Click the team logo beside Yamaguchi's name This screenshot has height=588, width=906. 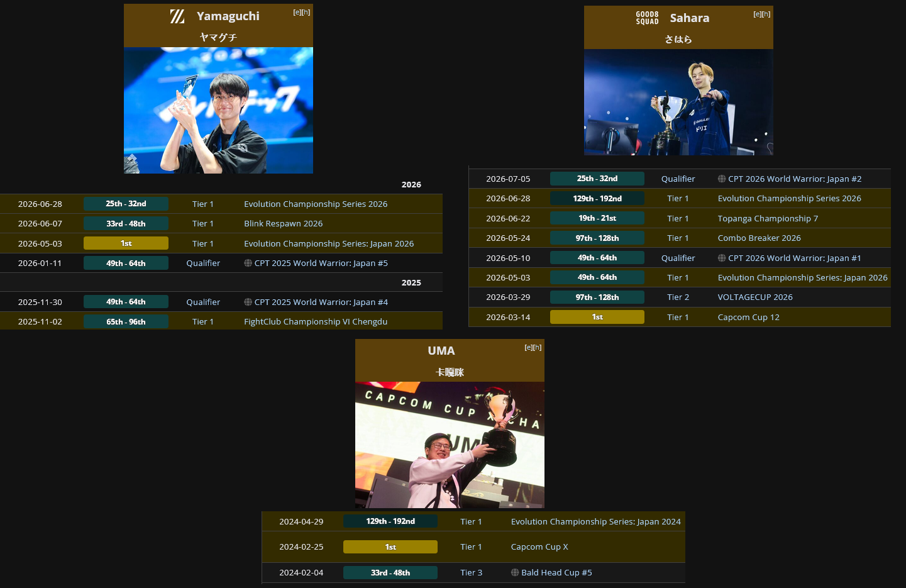point(177,16)
